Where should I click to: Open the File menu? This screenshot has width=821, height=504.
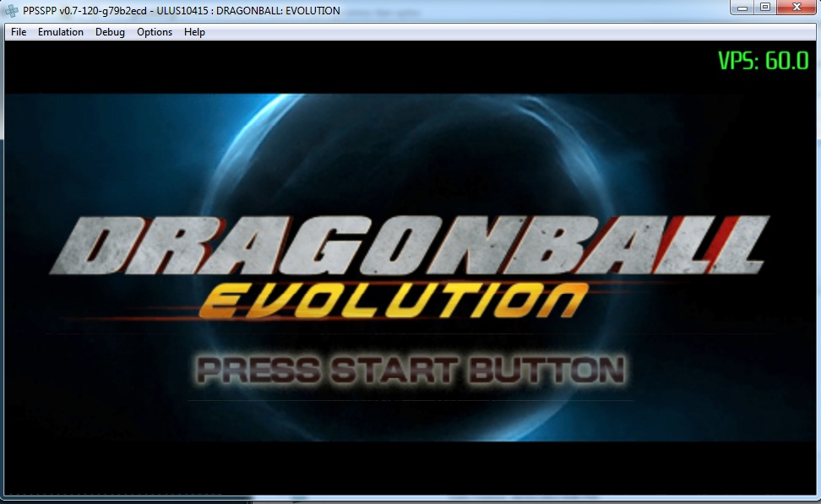pyautogui.click(x=19, y=32)
